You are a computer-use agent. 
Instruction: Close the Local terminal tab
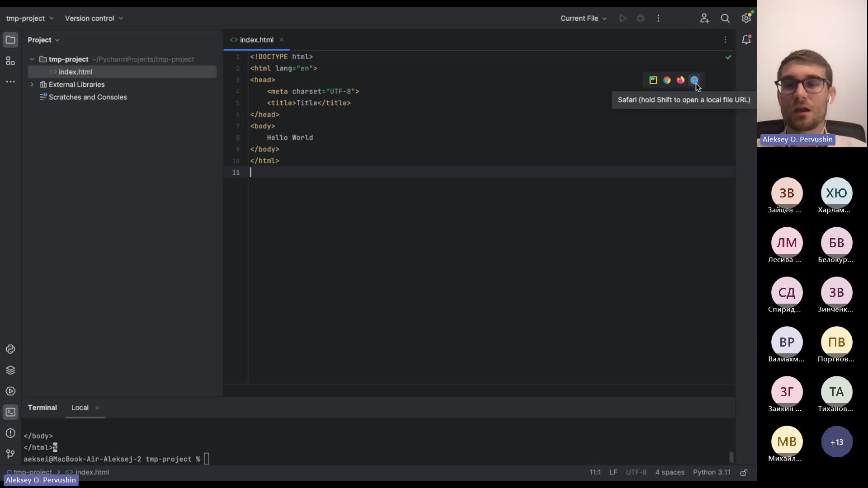(x=97, y=408)
